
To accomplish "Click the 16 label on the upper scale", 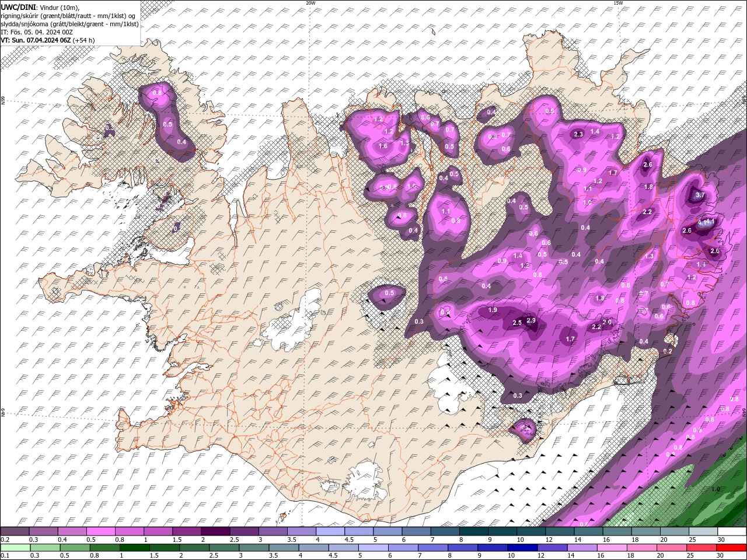I will pos(606,540).
